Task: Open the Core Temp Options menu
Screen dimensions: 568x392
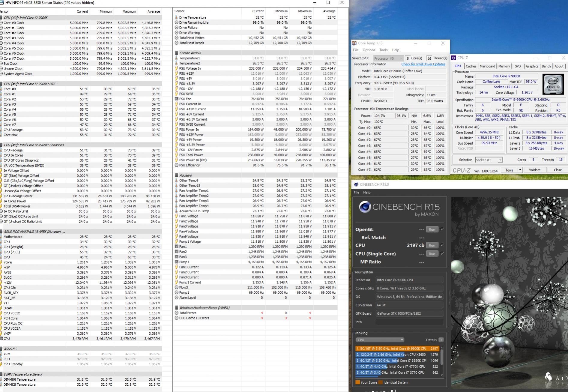Action: pyautogui.click(x=369, y=50)
